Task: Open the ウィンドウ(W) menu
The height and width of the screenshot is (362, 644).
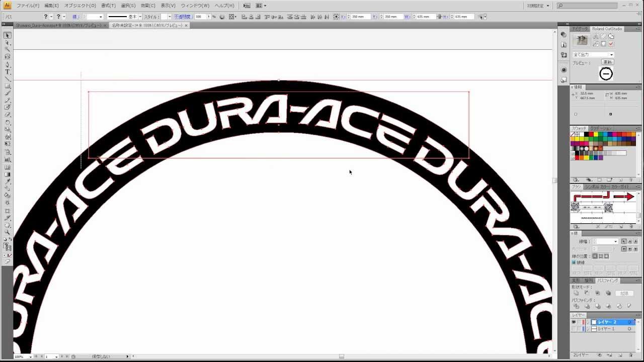Action: click(x=195, y=6)
